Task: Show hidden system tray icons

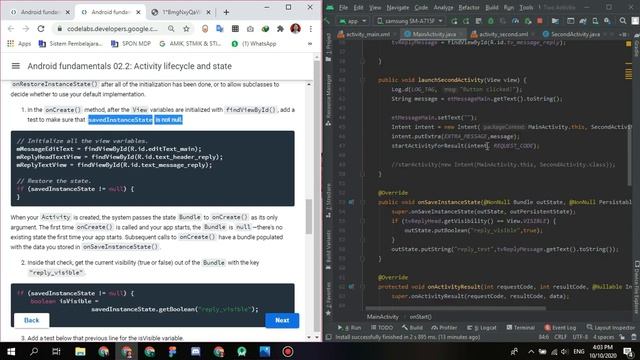Action: 531,351
